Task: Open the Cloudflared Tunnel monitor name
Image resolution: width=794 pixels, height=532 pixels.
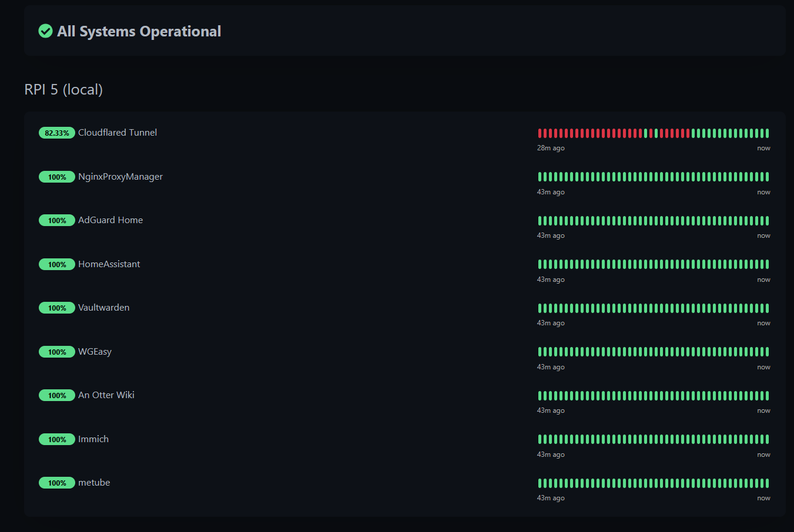Action: 118,133
